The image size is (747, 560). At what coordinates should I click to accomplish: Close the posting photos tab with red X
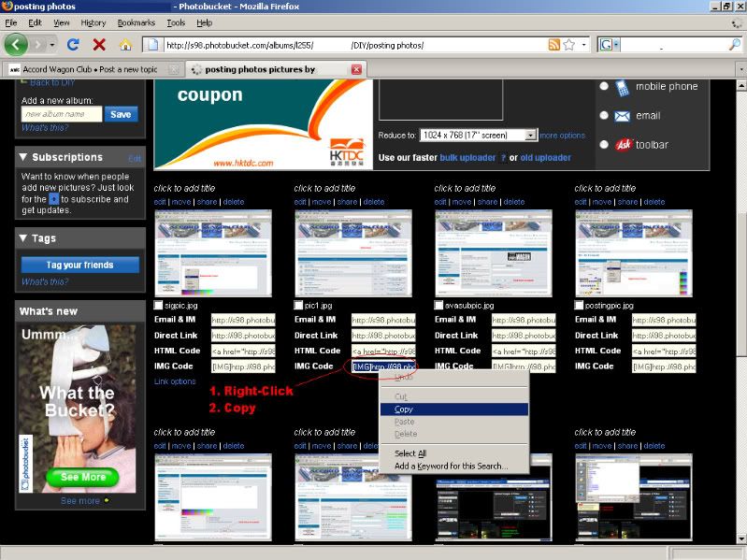356,69
